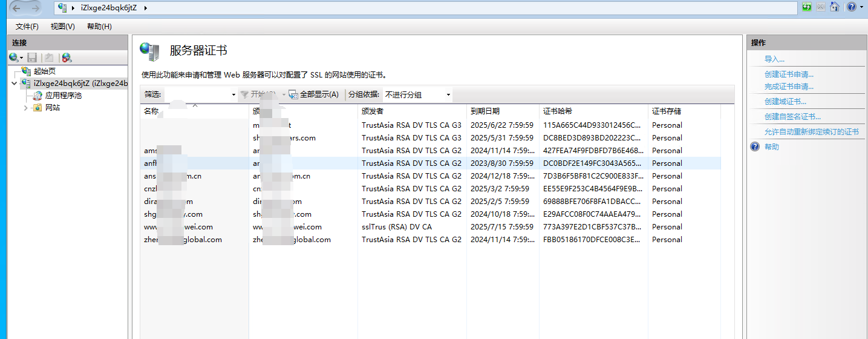Click the delete connection icon in 连接 toolbar
Image resolution: width=868 pixels, height=339 pixels.
tap(67, 58)
